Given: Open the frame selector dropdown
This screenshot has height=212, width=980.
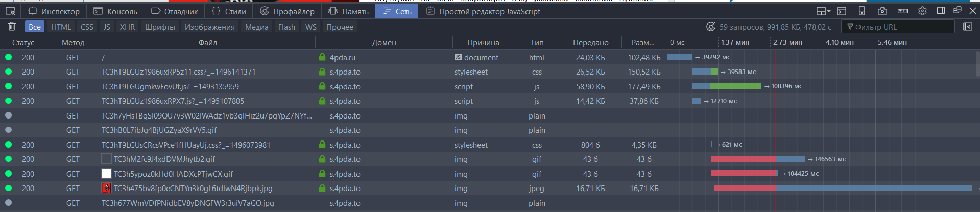Looking at the screenshot, I should coord(823,11).
